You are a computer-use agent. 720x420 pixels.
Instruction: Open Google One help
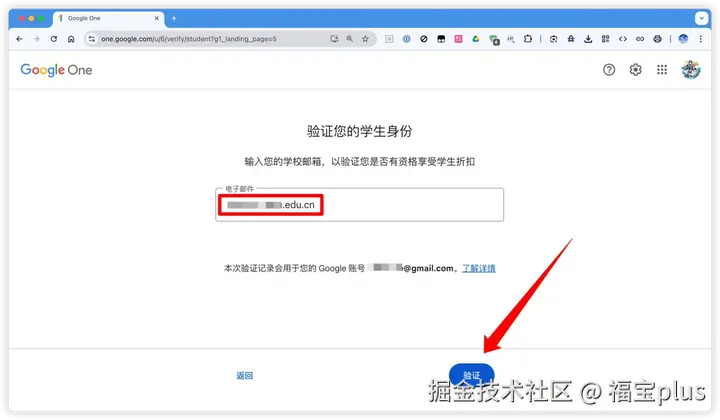[609, 70]
